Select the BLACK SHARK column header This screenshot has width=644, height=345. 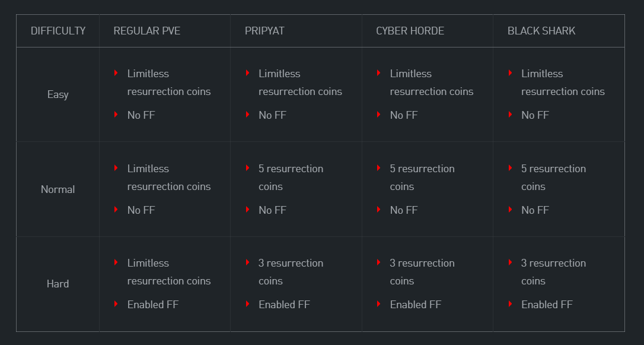541,31
